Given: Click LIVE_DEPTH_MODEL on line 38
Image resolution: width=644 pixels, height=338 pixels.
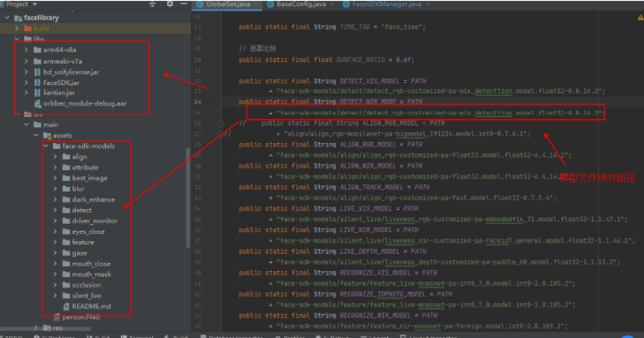Looking at the screenshot, I should pos(369,251).
